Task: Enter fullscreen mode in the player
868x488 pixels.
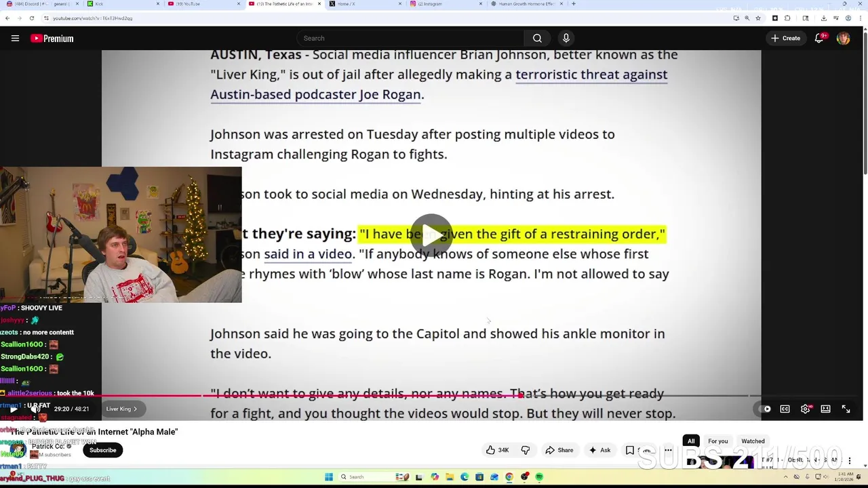Action: click(846, 409)
